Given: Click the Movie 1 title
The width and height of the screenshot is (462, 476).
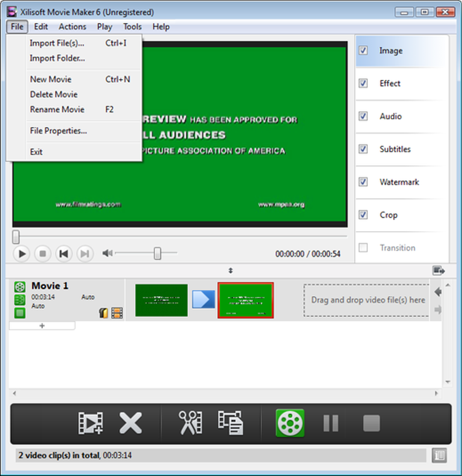Looking at the screenshot, I should click(50, 286).
